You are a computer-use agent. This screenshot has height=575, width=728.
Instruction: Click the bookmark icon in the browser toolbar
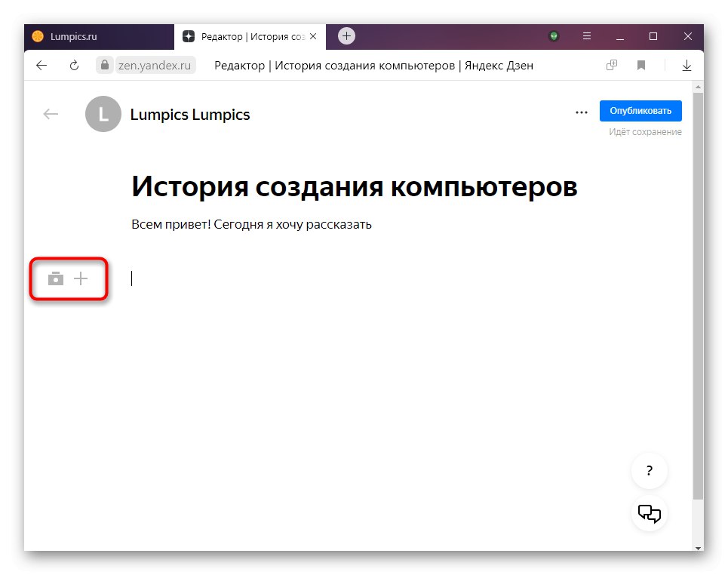pyautogui.click(x=641, y=65)
